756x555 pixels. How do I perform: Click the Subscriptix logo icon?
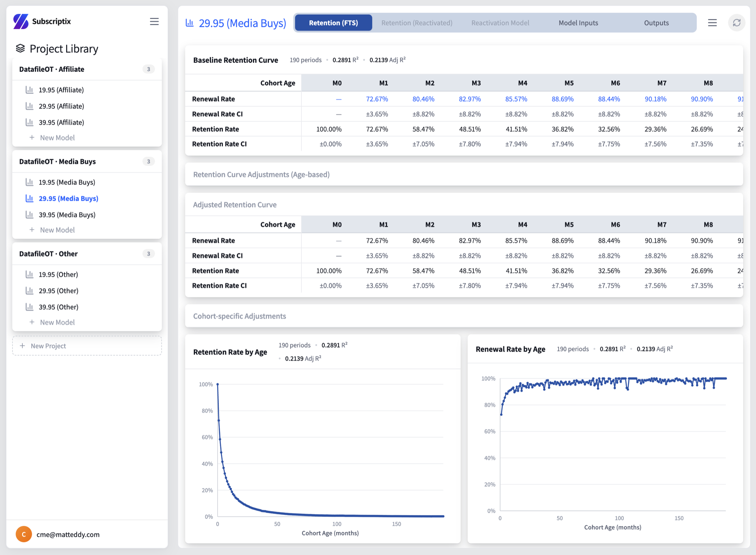click(x=21, y=22)
